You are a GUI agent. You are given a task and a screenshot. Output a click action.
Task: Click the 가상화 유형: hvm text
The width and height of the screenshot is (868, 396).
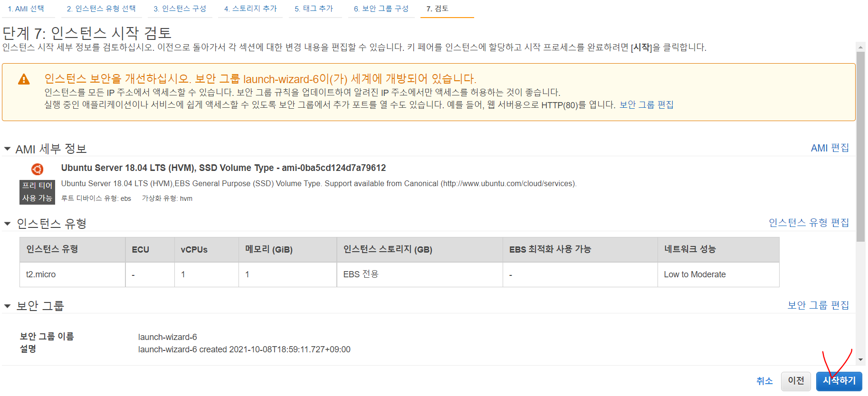(x=167, y=198)
